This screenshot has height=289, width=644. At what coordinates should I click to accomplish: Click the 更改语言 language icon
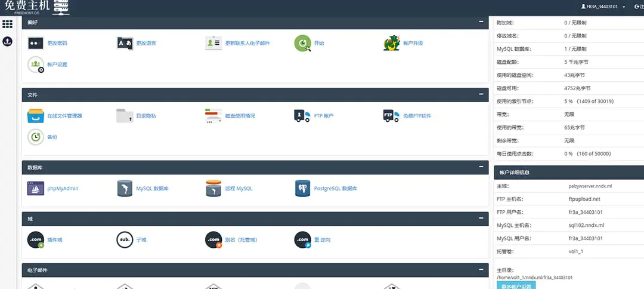tap(125, 44)
